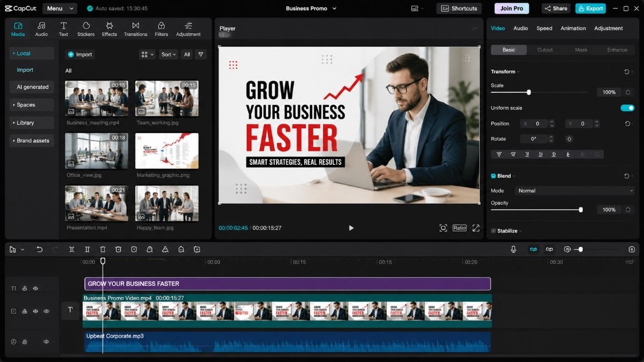Switch to the Animation tab

click(x=573, y=28)
